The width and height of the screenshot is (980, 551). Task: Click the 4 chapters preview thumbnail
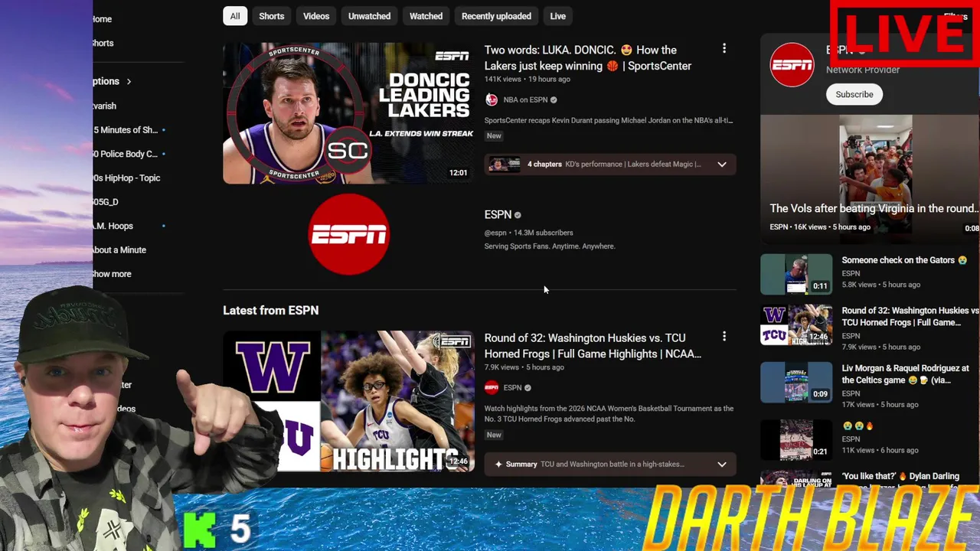tap(504, 165)
